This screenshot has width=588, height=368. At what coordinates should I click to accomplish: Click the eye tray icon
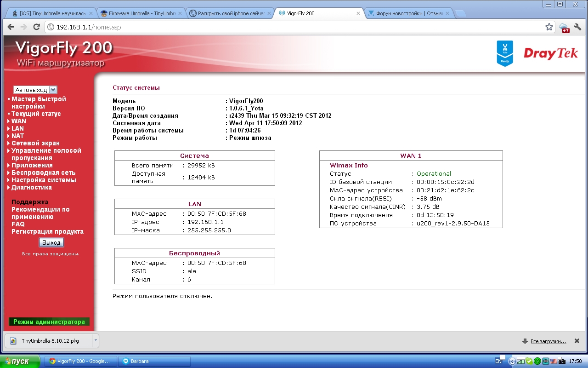click(546, 361)
